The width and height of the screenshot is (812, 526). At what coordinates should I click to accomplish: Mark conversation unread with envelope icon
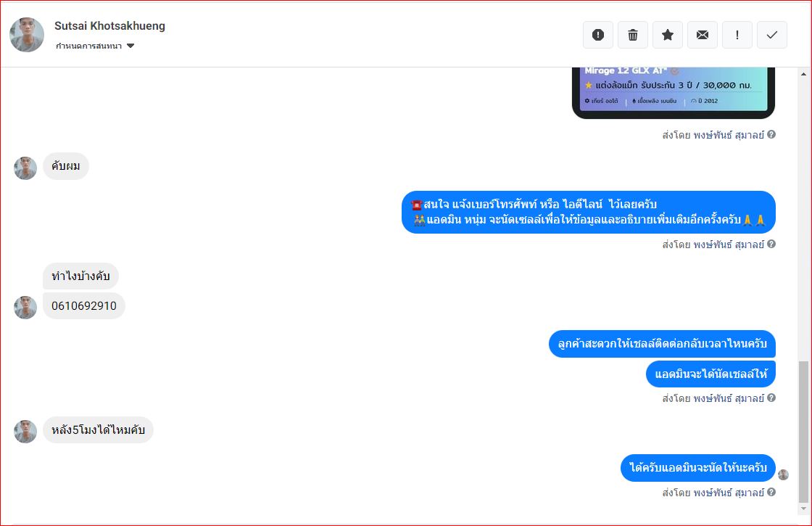[703, 35]
